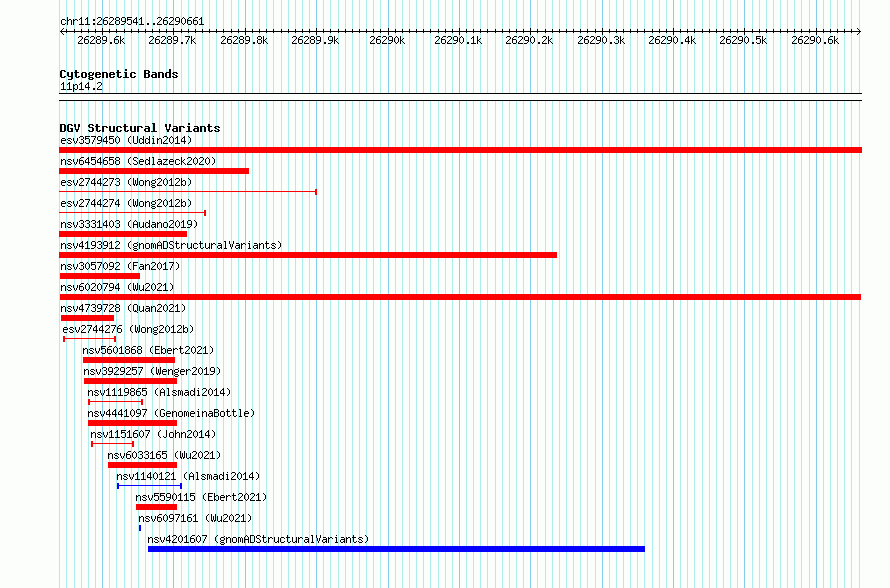
Task: Select the red bar under nsv5601868
Action: click(x=129, y=360)
